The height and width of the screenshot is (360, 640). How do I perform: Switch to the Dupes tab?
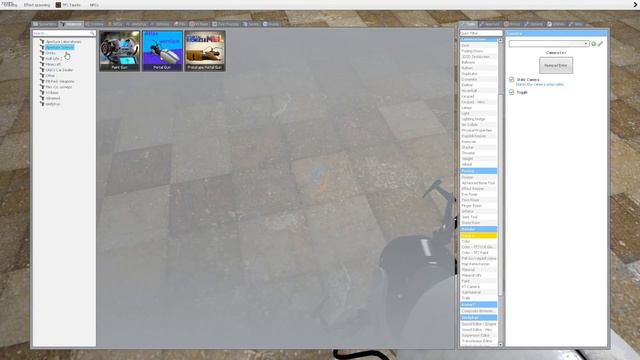(x=271, y=24)
